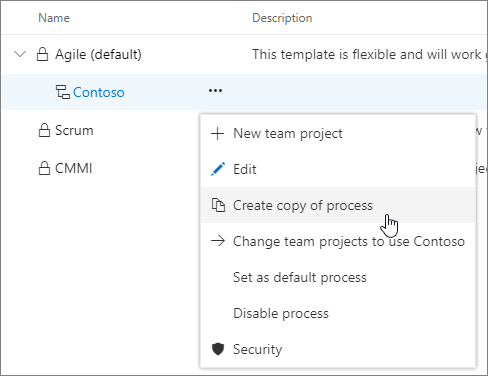This screenshot has width=488, height=376.
Task: Open the Contoso ellipsis actions menu
Action: pyautogui.click(x=215, y=91)
